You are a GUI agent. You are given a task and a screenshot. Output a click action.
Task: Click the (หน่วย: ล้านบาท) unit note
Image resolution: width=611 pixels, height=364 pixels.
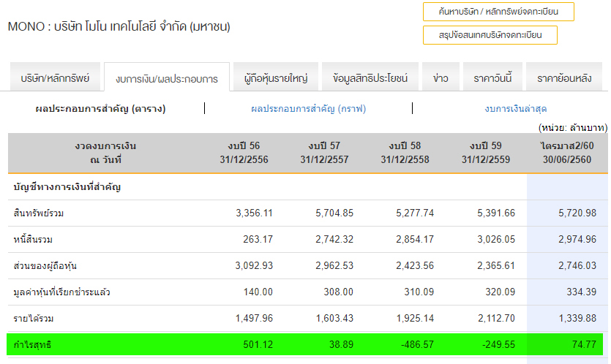[573, 128]
